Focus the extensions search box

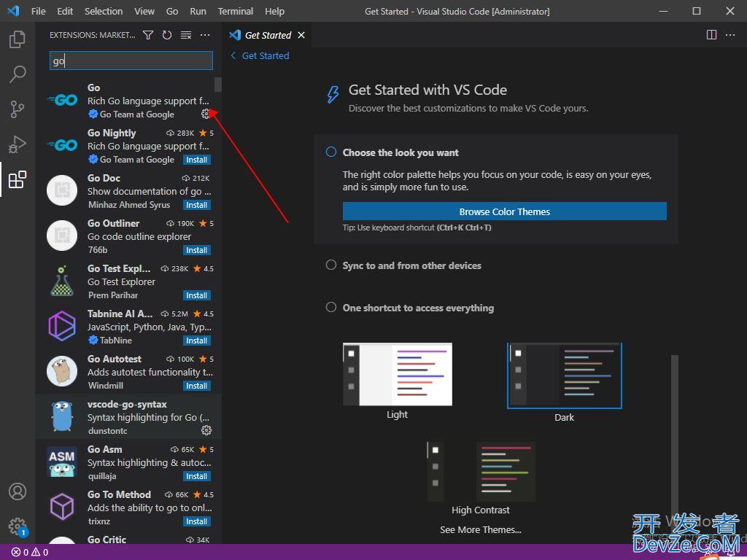(x=131, y=61)
